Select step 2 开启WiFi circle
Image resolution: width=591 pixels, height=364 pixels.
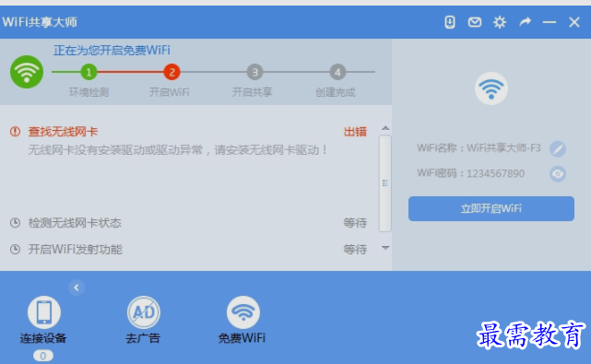[x=171, y=72]
